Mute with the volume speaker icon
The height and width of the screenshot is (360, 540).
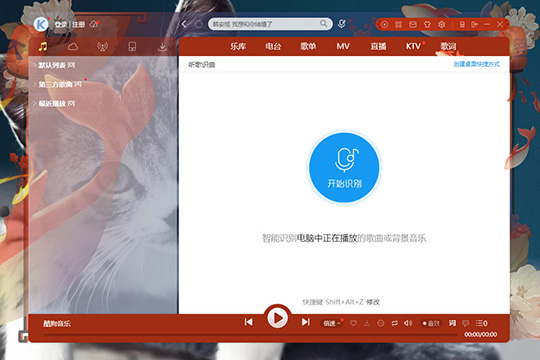[x=408, y=323]
